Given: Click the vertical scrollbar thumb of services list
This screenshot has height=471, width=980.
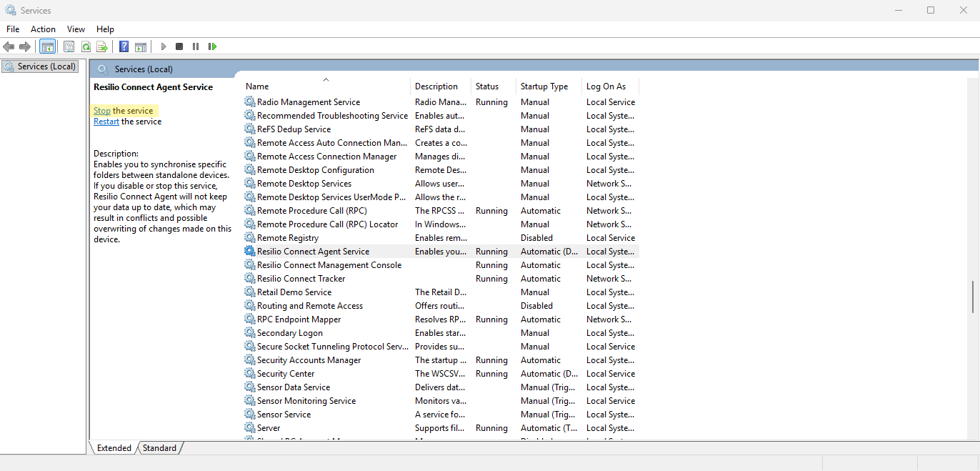Looking at the screenshot, I should (x=972, y=297).
